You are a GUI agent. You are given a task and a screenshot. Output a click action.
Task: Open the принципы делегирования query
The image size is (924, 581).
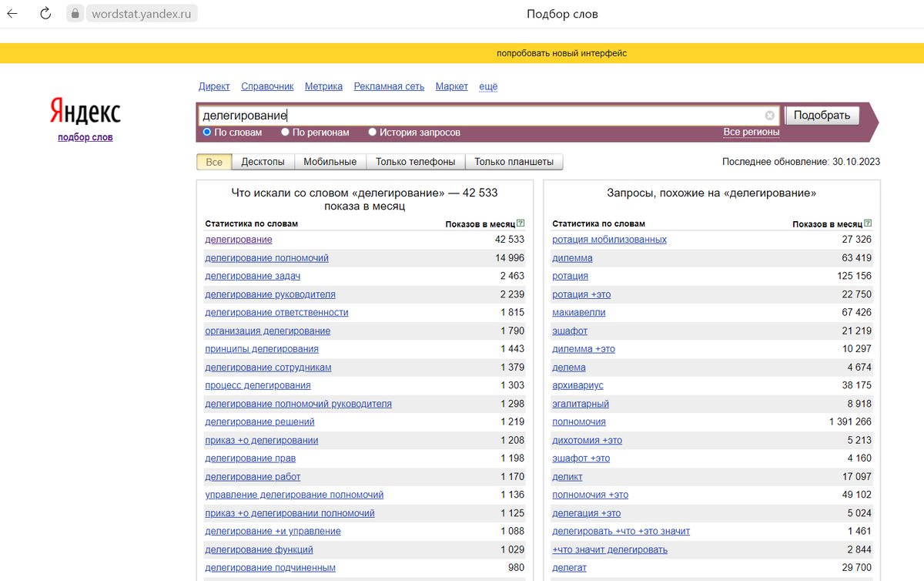(x=262, y=349)
